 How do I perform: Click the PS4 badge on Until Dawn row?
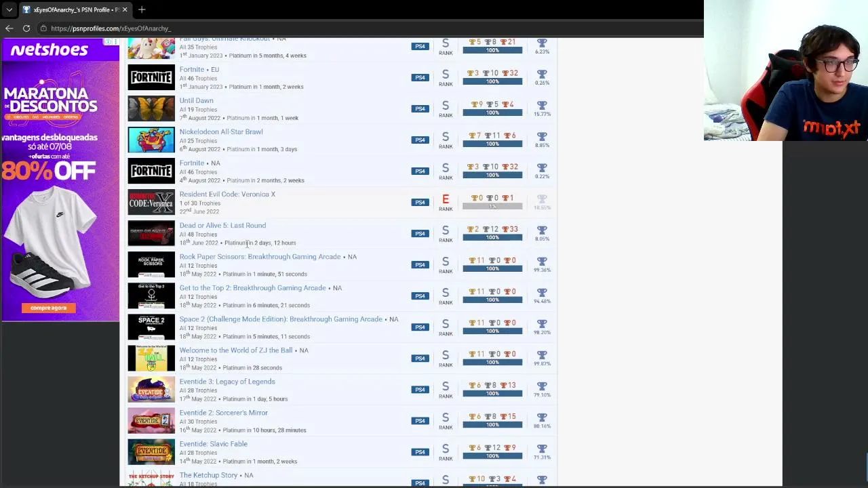(420, 108)
